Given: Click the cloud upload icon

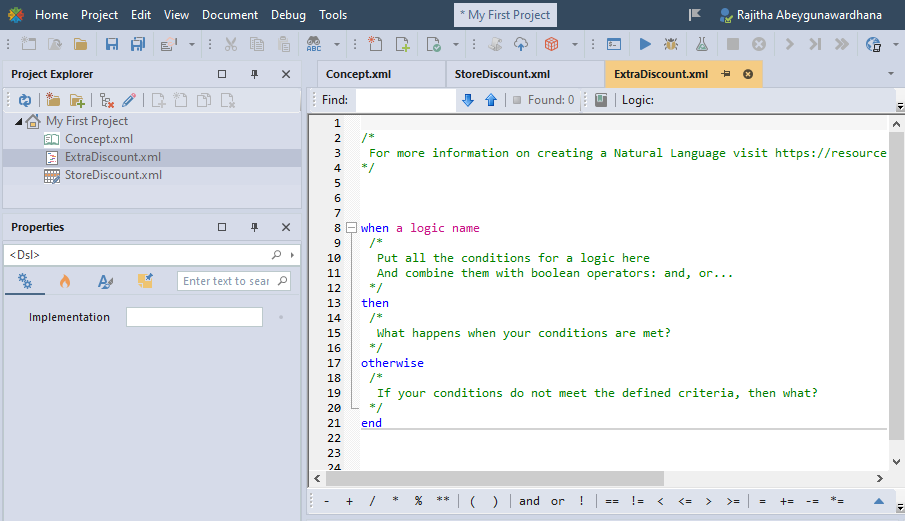Looking at the screenshot, I should (521, 44).
